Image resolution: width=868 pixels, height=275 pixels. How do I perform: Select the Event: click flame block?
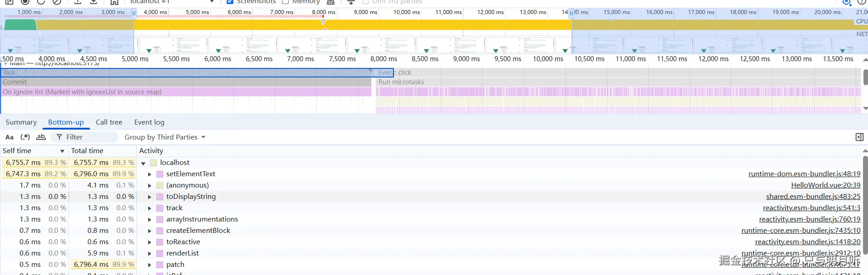pos(618,72)
